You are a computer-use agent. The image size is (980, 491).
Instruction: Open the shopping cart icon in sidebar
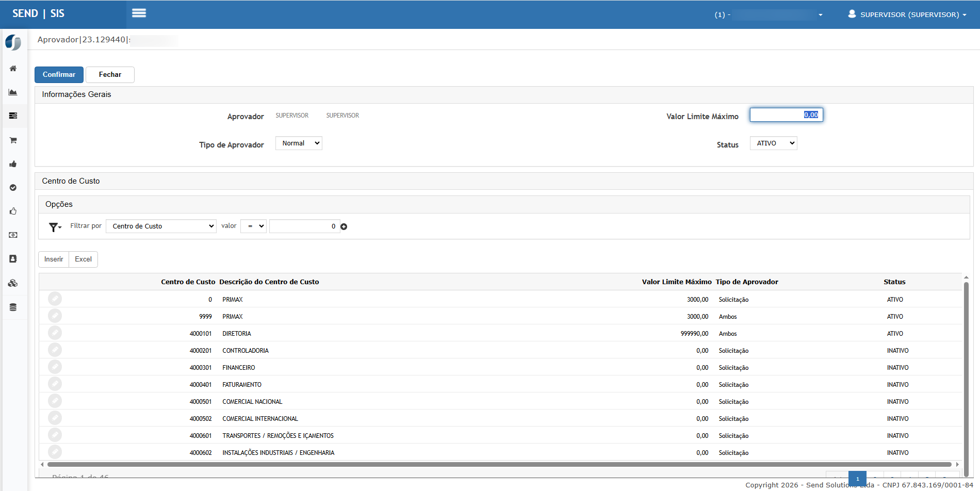tap(13, 140)
